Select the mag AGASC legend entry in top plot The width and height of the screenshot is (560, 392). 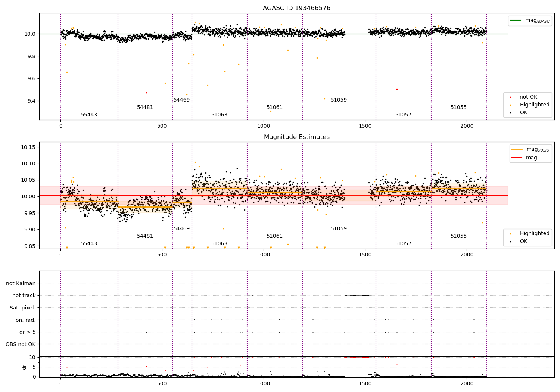530,21
